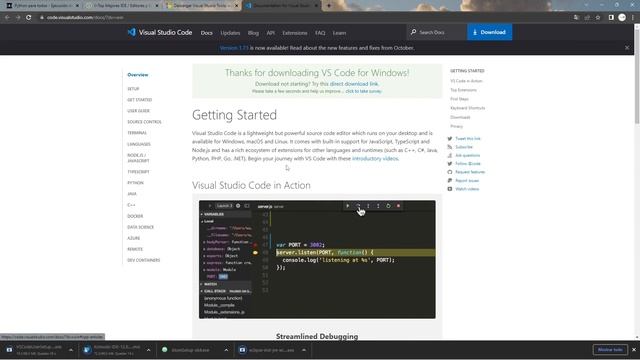The height and width of the screenshot is (360, 640).
Task: Click the Follow @code Twitter icon
Action: pos(450,164)
